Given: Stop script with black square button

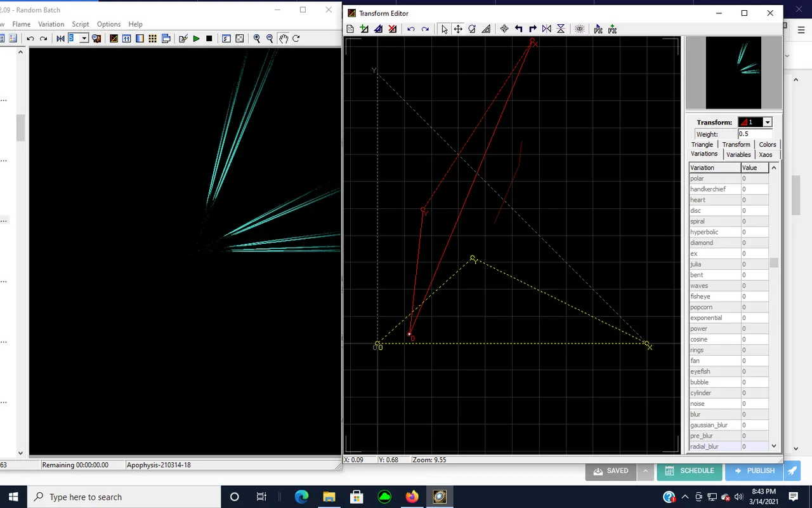Looking at the screenshot, I should (209, 39).
